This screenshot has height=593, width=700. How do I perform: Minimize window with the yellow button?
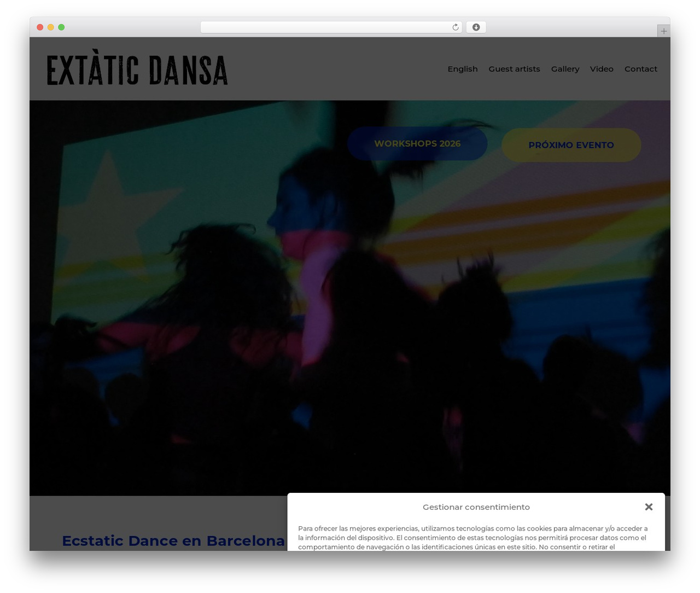[50, 27]
